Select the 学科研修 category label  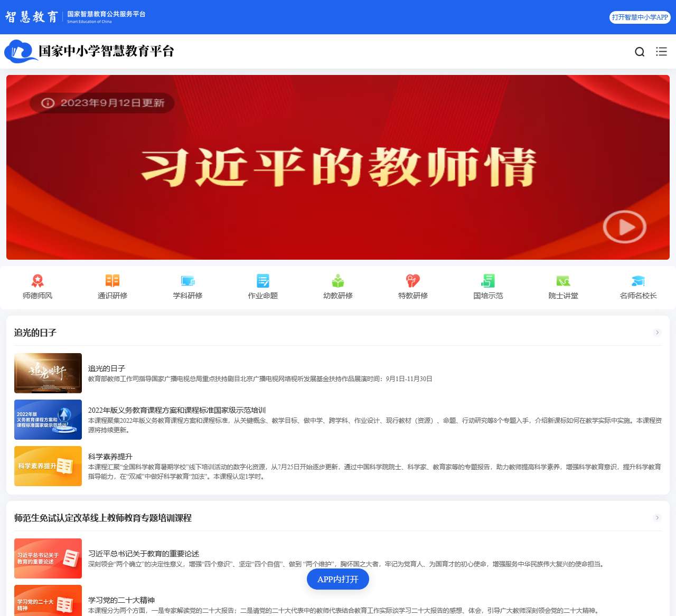188,296
